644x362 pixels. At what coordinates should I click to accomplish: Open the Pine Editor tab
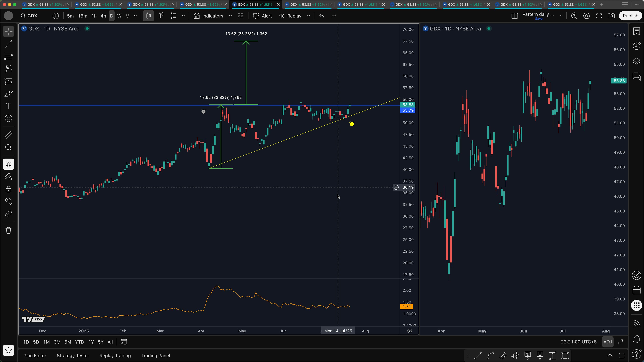(35, 355)
